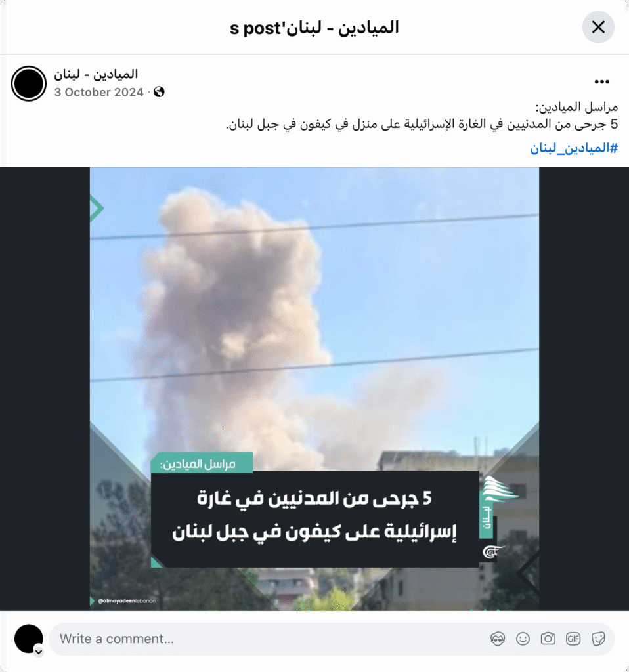The height and width of the screenshot is (672, 629).
Task: Open the GIF picker
Action: [573, 639]
